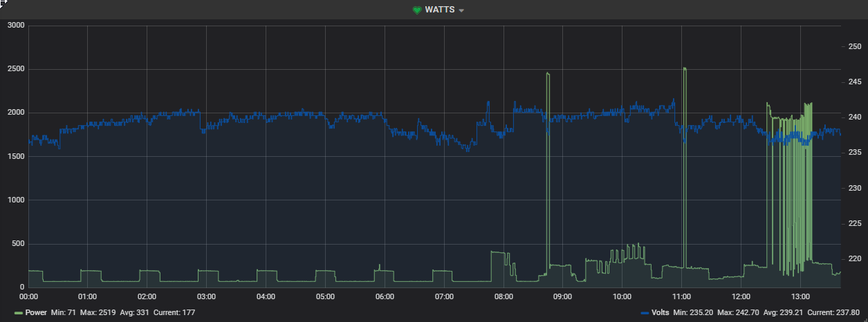Click the 03:00 time axis label
868x322 pixels.
click(x=206, y=296)
